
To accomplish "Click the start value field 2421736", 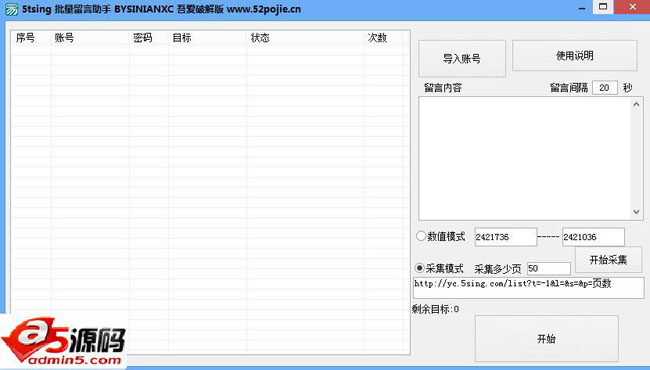I will coord(506,237).
